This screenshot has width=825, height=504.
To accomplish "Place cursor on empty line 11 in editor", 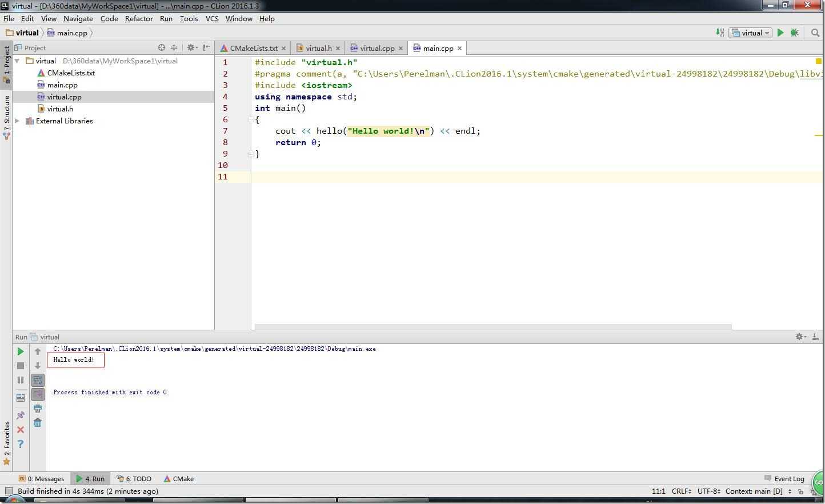I will (537, 177).
